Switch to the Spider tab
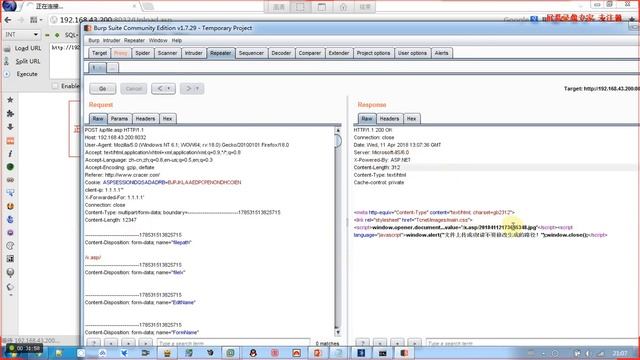The width and height of the screenshot is (640, 360). point(142,53)
